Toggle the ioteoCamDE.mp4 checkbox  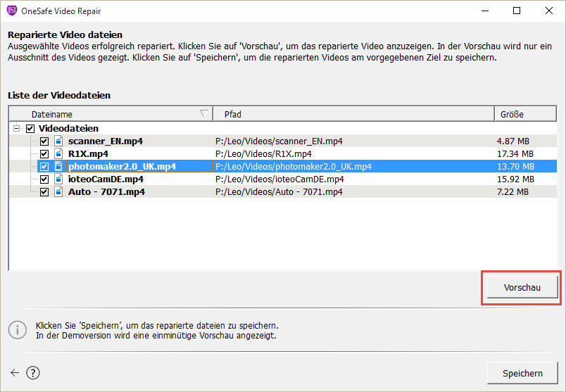click(x=44, y=179)
